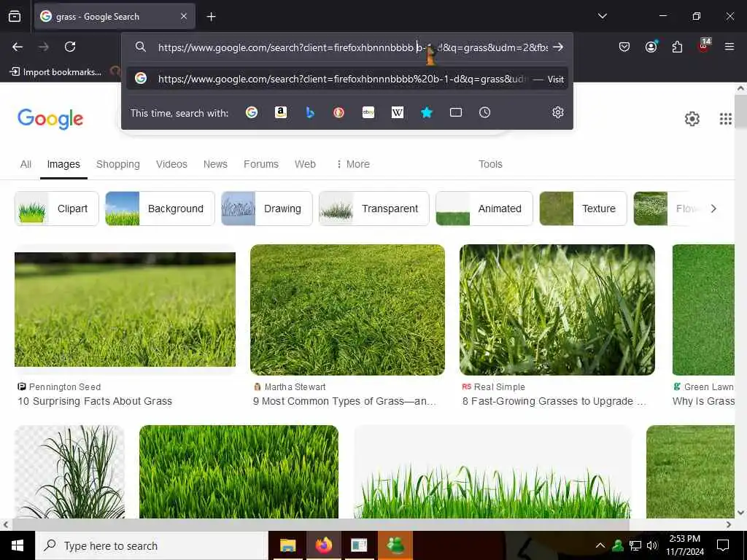Select the google.com URL suggestion row

(x=347, y=79)
